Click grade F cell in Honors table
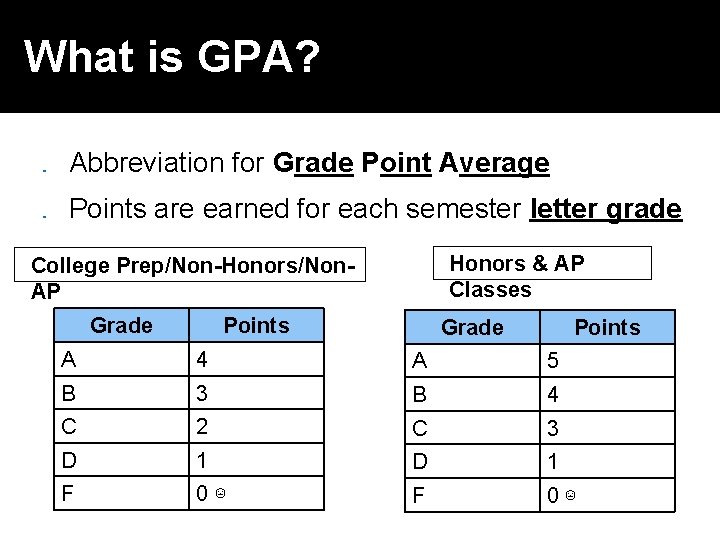 [472, 495]
